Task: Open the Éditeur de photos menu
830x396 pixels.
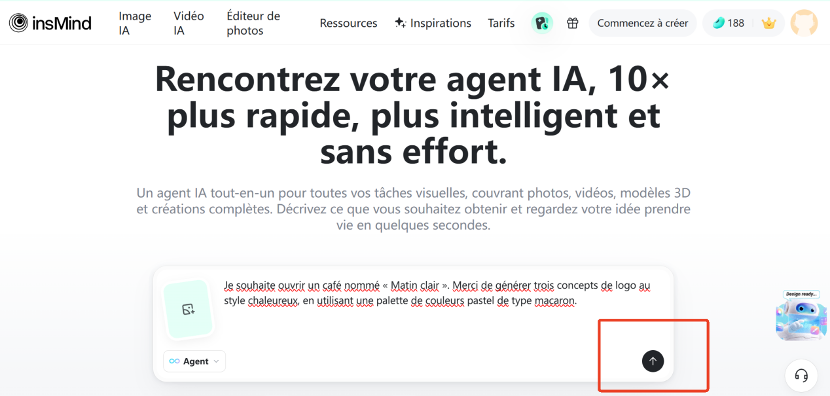Action: pyautogui.click(x=253, y=23)
